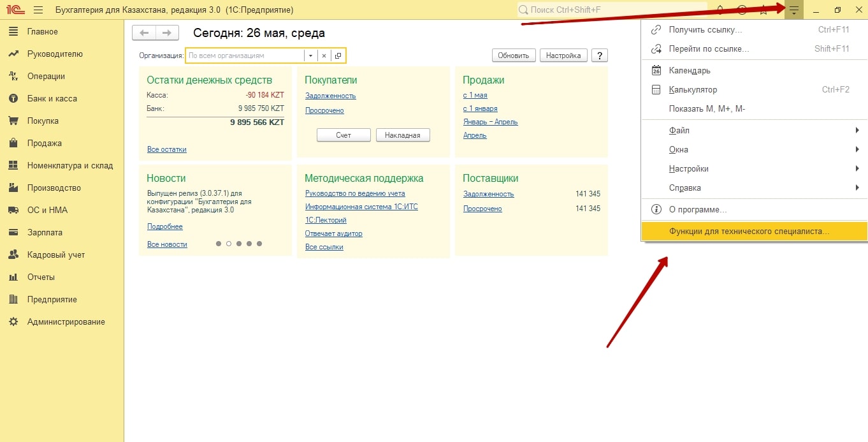The image size is (868, 442).
Task: Click the Обновить button
Action: [513, 55]
